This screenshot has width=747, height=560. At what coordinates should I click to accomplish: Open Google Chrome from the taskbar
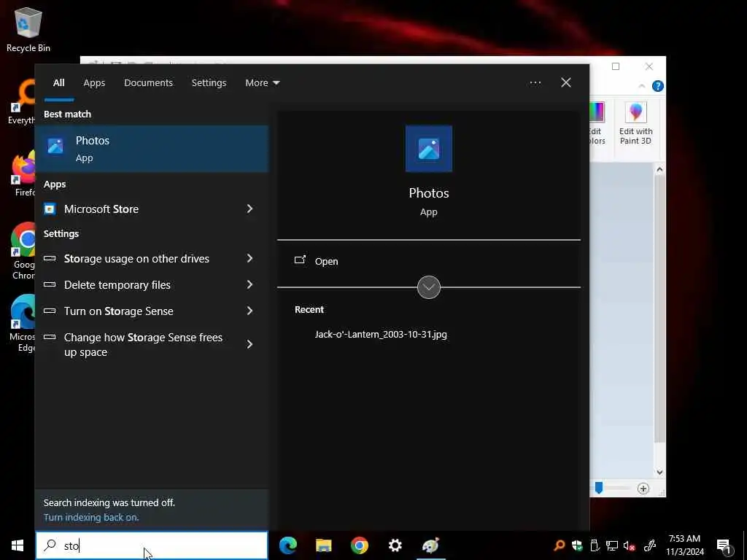359,545
